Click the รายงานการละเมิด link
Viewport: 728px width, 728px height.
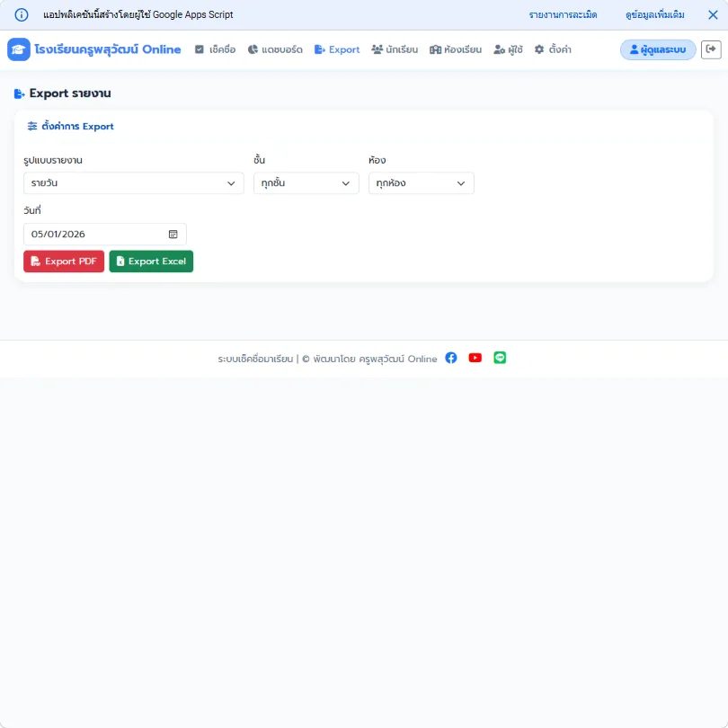563,15
